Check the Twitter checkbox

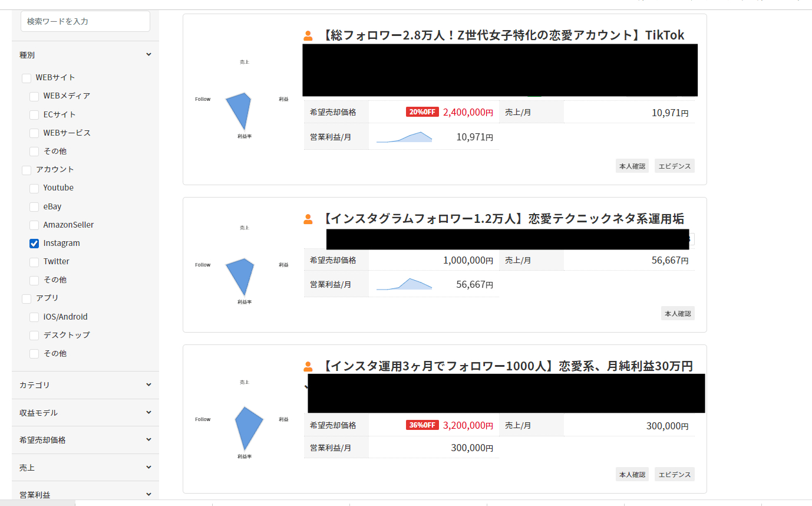(34, 262)
